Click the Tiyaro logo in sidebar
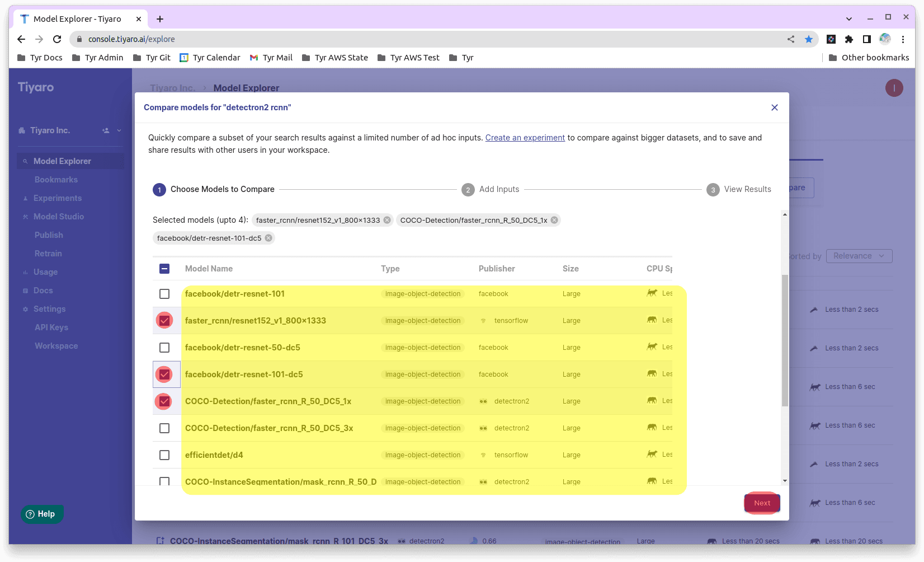Image resolution: width=924 pixels, height=562 pixels. click(36, 87)
